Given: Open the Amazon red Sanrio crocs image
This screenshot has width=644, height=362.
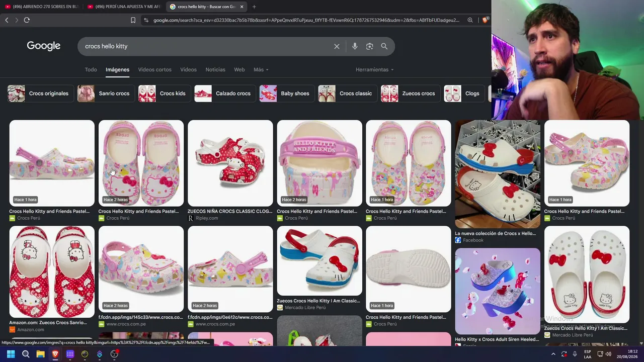Looking at the screenshot, I should pos(52,271).
